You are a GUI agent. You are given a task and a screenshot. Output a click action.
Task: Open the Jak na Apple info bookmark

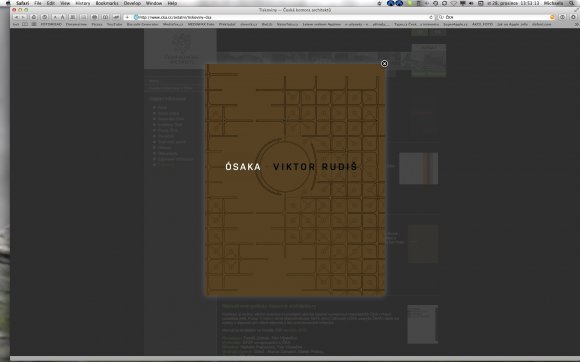click(512, 24)
